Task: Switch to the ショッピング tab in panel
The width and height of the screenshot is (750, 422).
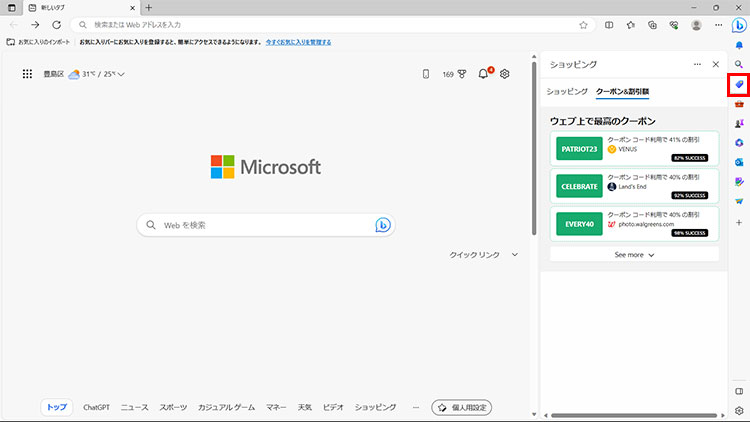Action: pyautogui.click(x=567, y=91)
